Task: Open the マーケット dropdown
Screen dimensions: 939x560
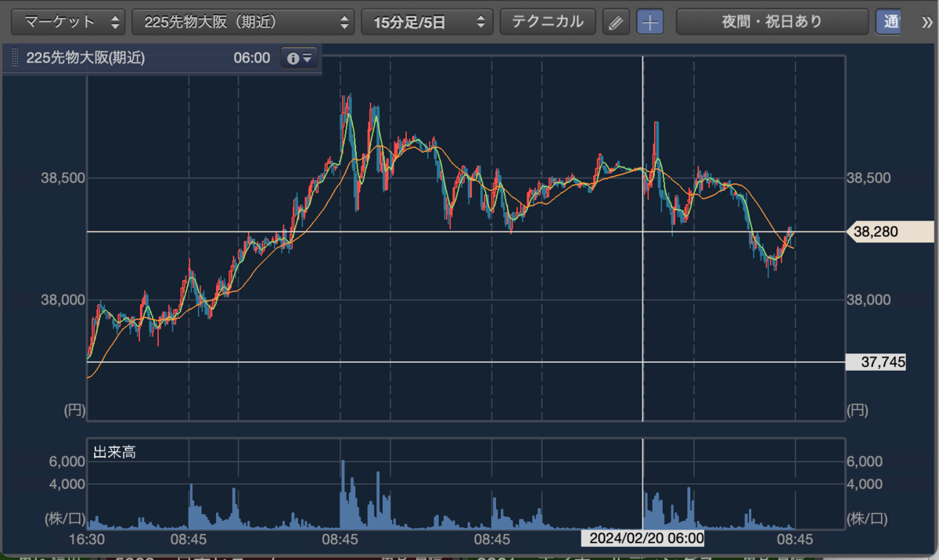Action: (x=70, y=22)
